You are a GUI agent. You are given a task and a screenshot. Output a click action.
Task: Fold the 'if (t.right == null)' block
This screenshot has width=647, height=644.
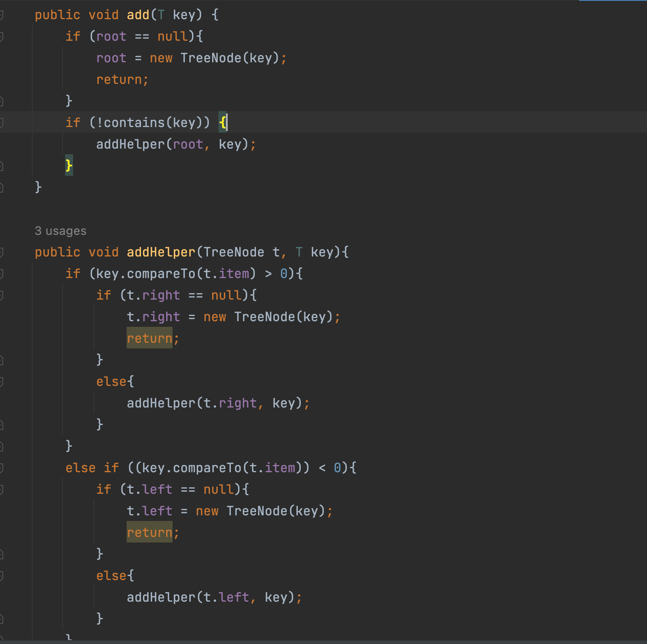pos(2,295)
